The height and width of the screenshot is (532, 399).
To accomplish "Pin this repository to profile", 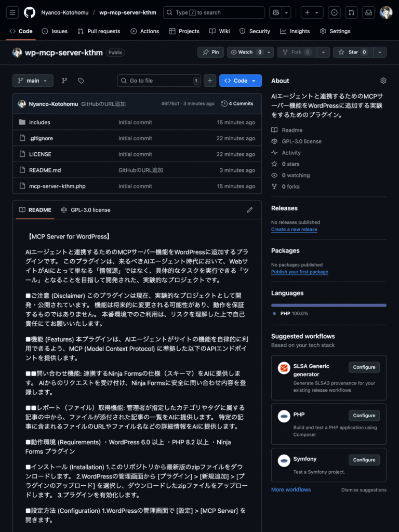I will (210, 52).
